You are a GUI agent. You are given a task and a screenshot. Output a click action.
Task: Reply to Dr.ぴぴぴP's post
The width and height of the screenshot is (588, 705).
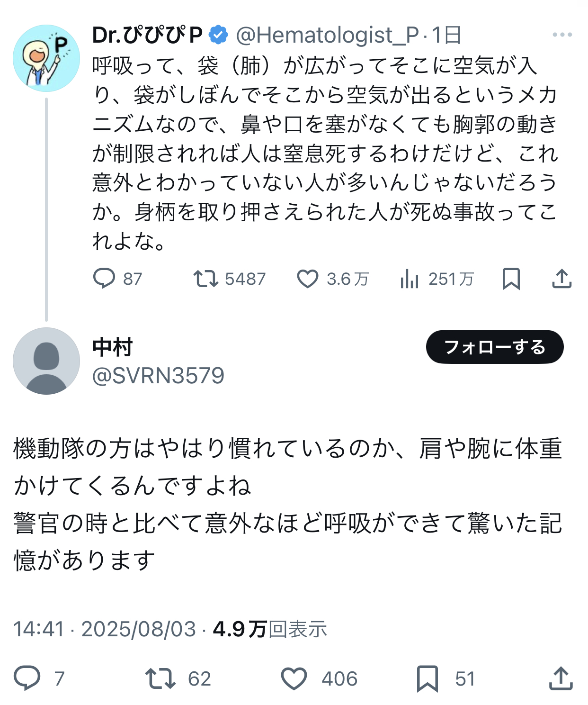coord(104,279)
